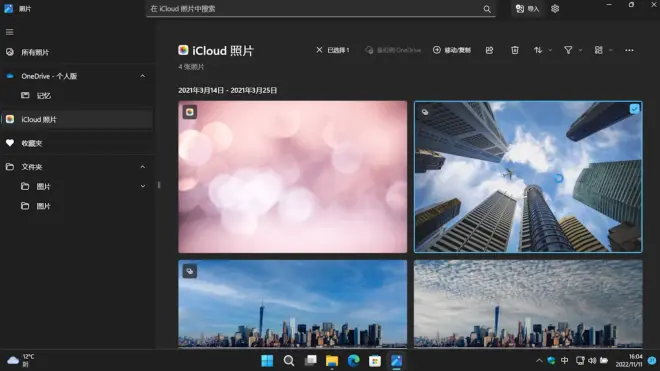Collapse the 文件夹 section chevron
This screenshot has width=660, height=371.
click(x=143, y=167)
